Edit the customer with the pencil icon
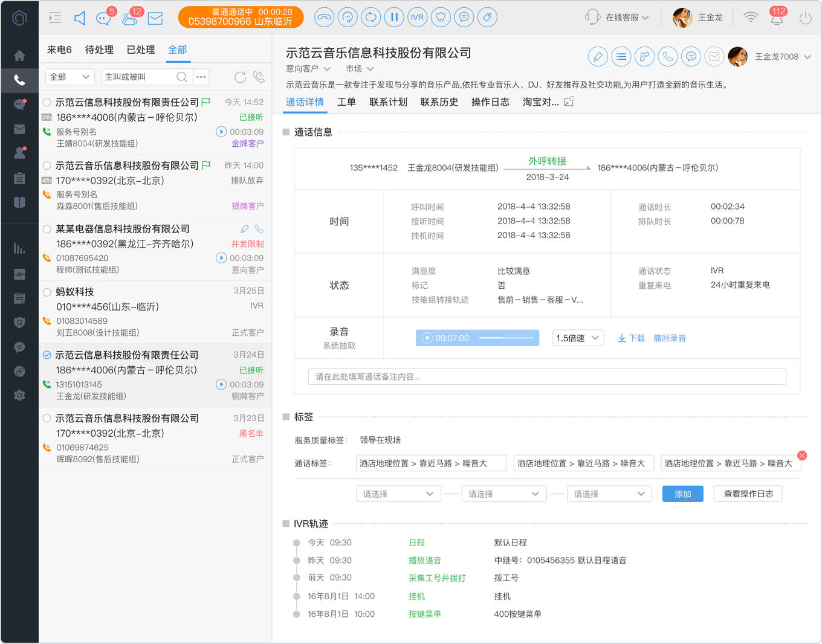This screenshot has width=822, height=644. pyautogui.click(x=598, y=57)
